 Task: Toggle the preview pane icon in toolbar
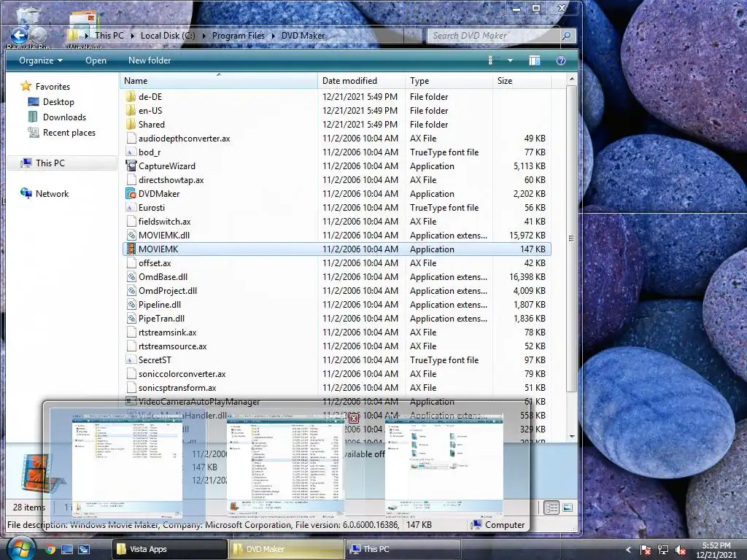pos(535,61)
